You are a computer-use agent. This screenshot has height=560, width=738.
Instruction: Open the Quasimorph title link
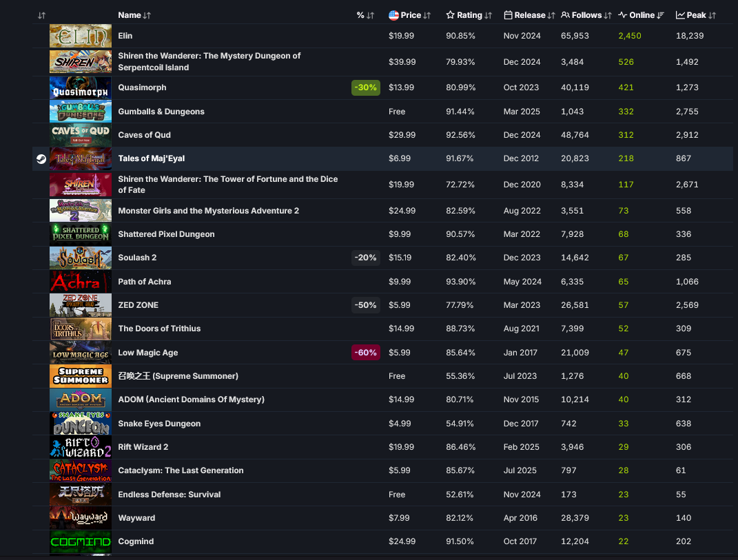142,87
